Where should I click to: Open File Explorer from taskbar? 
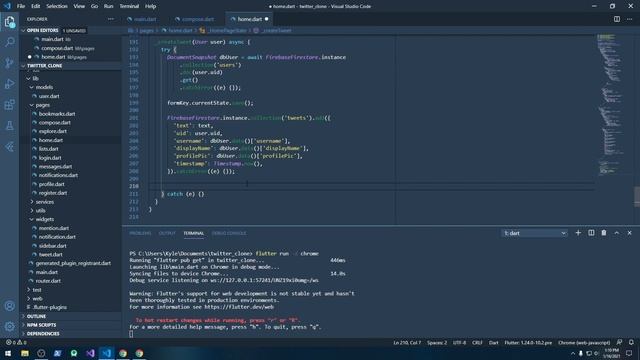(x=24, y=353)
